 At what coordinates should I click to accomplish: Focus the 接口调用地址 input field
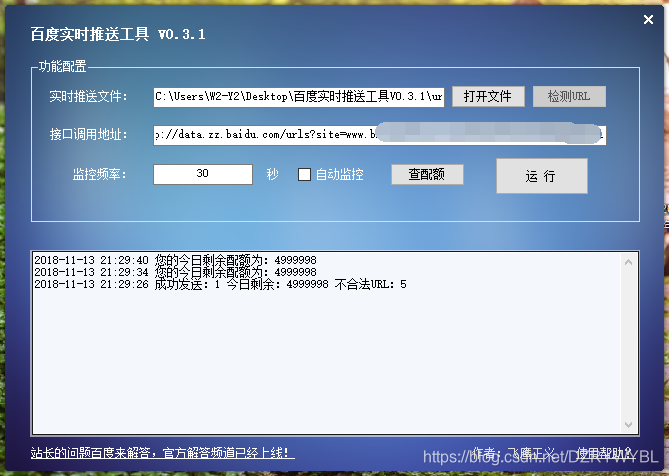click(x=380, y=135)
